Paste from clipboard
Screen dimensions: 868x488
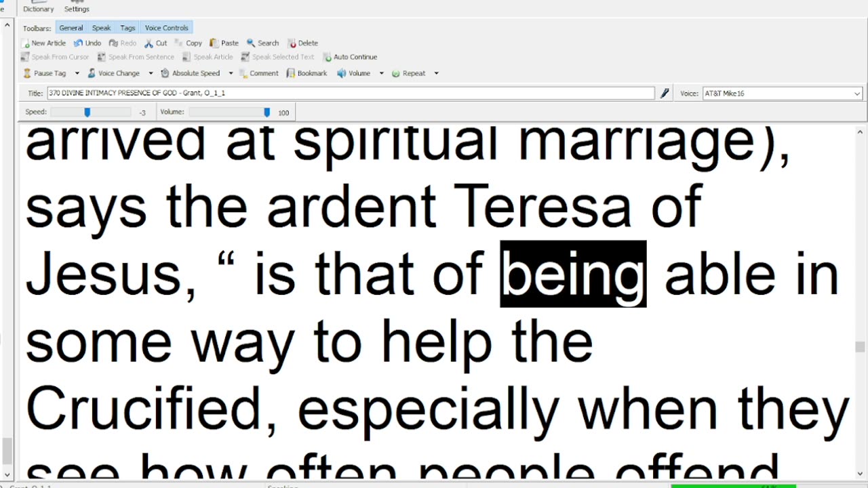click(224, 43)
